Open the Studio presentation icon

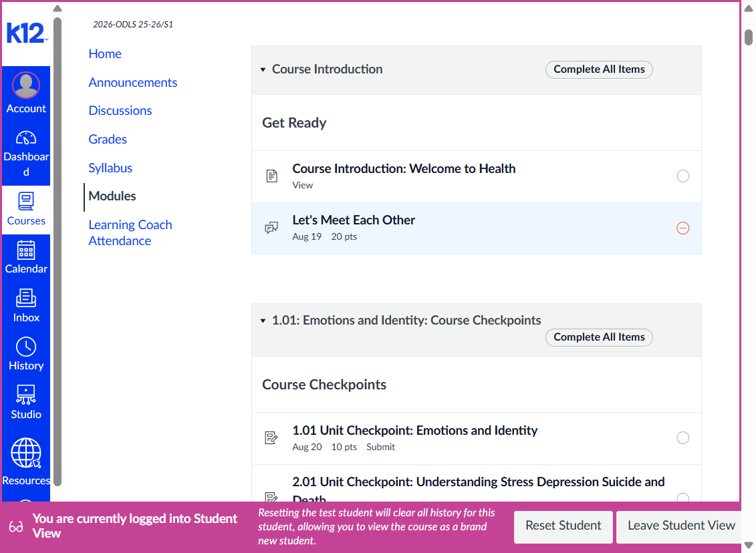(x=26, y=395)
